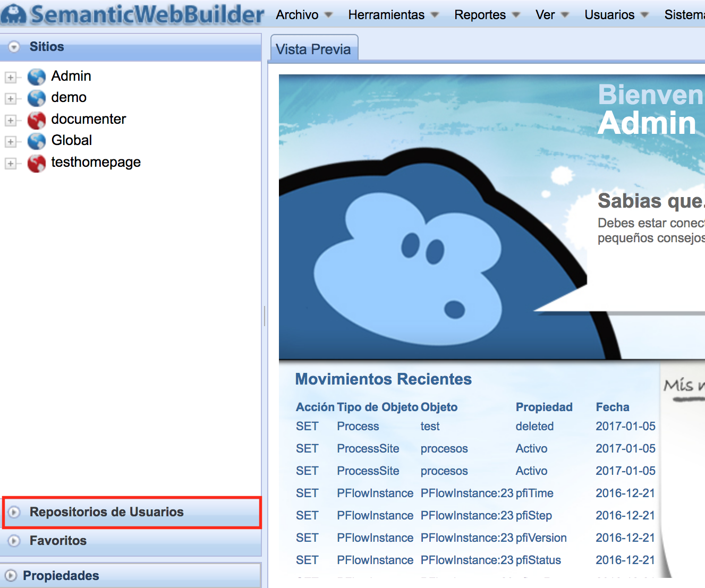
Task: Expand the Repositorios de Usuarios arrow
Action: [14, 512]
